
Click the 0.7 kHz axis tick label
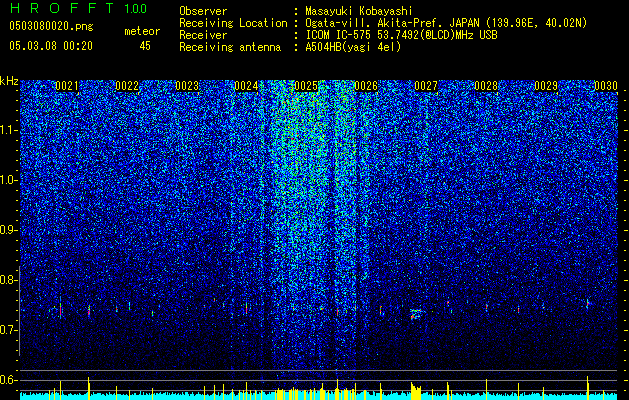pos(8,330)
